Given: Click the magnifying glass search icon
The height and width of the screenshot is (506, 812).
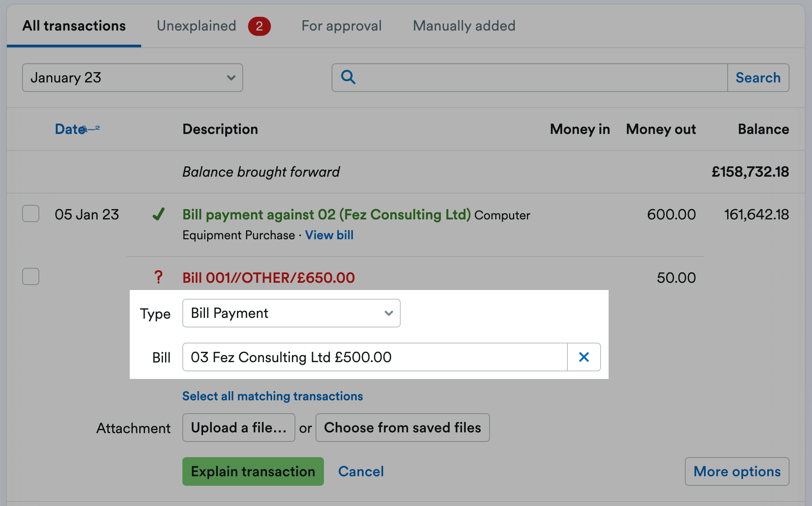Looking at the screenshot, I should click(x=348, y=77).
